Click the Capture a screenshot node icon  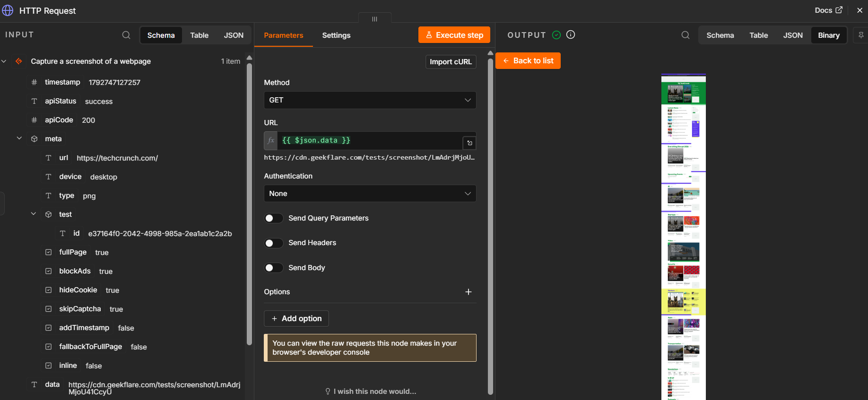pyautogui.click(x=19, y=61)
